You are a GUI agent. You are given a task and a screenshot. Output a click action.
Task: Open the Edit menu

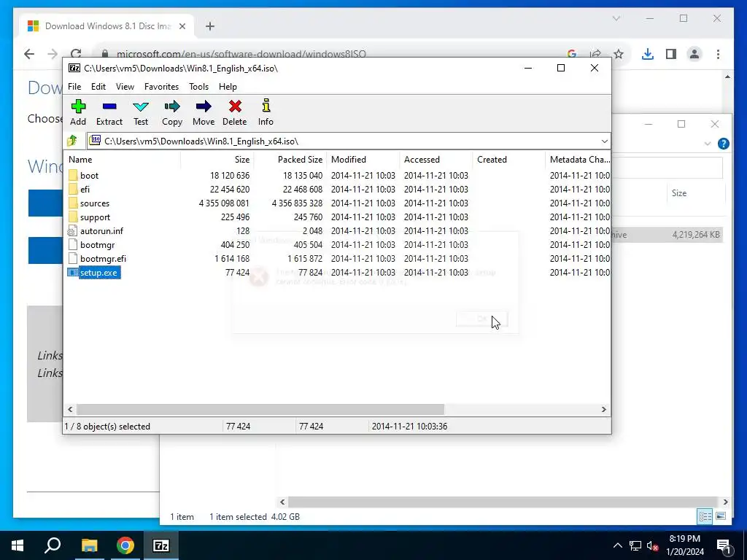[x=98, y=87]
